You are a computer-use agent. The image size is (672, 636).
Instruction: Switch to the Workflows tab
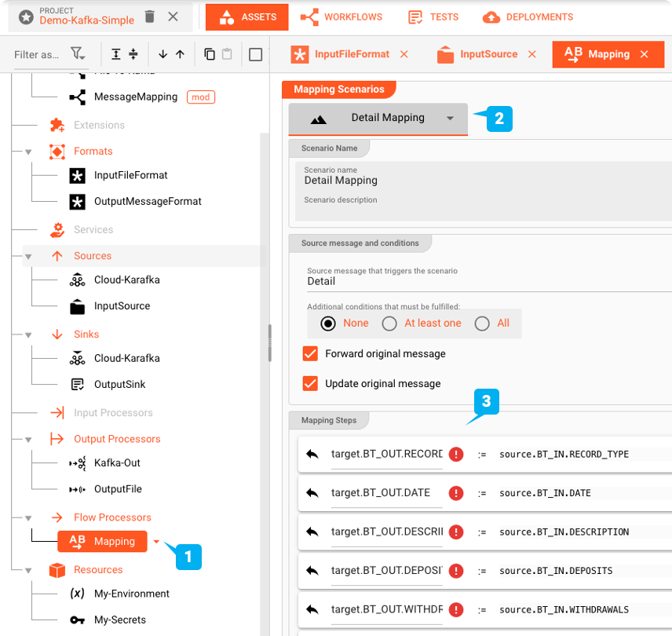coord(341,16)
